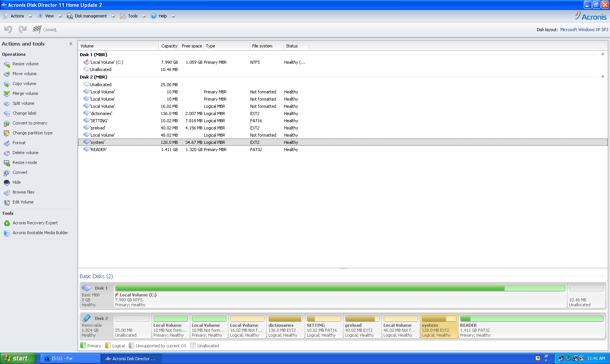Select the system partition block in Disk 2
The image size is (610, 364).
439,326
